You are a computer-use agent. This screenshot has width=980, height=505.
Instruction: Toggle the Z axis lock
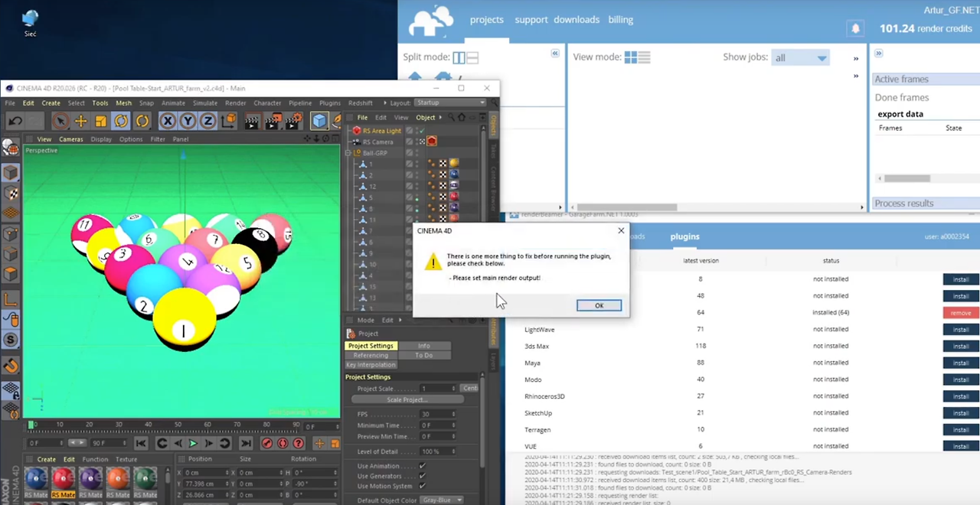point(207,121)
